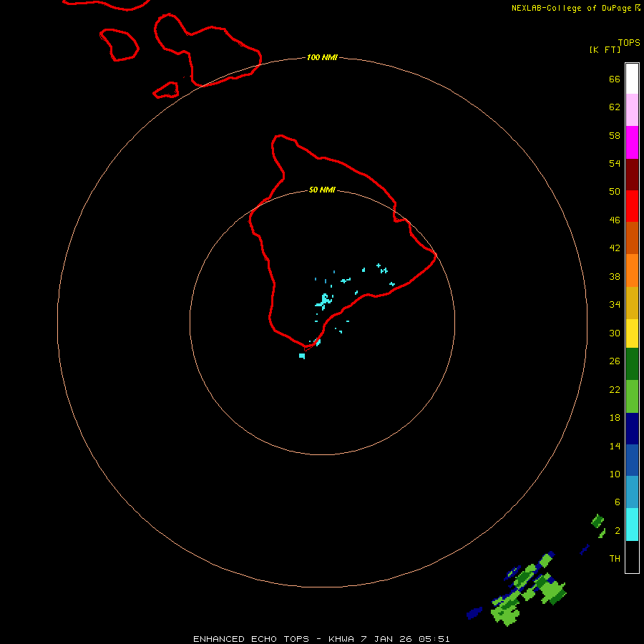644x644 pixels.
Task: Click the "14" legend value
Action: pyautogui.click(x=615, y=446)
